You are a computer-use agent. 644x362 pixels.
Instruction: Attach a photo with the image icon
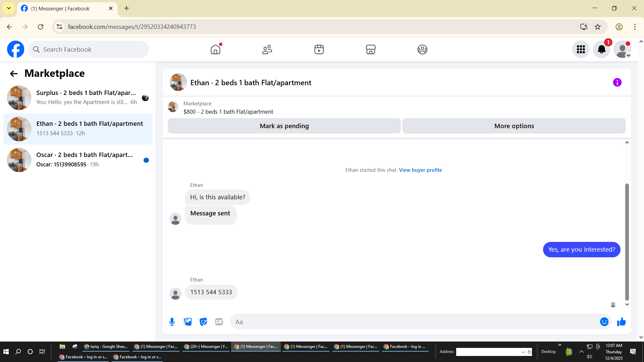click(x=188, y=322)
